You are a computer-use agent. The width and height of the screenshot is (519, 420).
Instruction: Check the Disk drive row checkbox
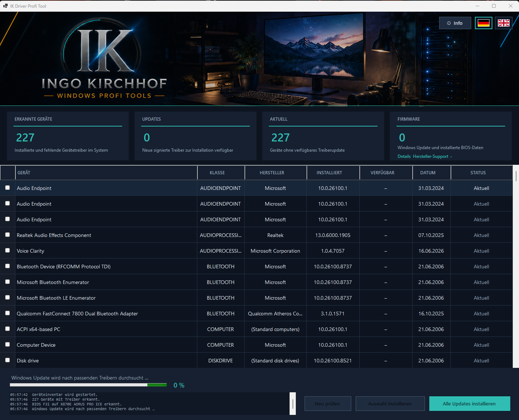pyautogui.click(x=7, y=360)
